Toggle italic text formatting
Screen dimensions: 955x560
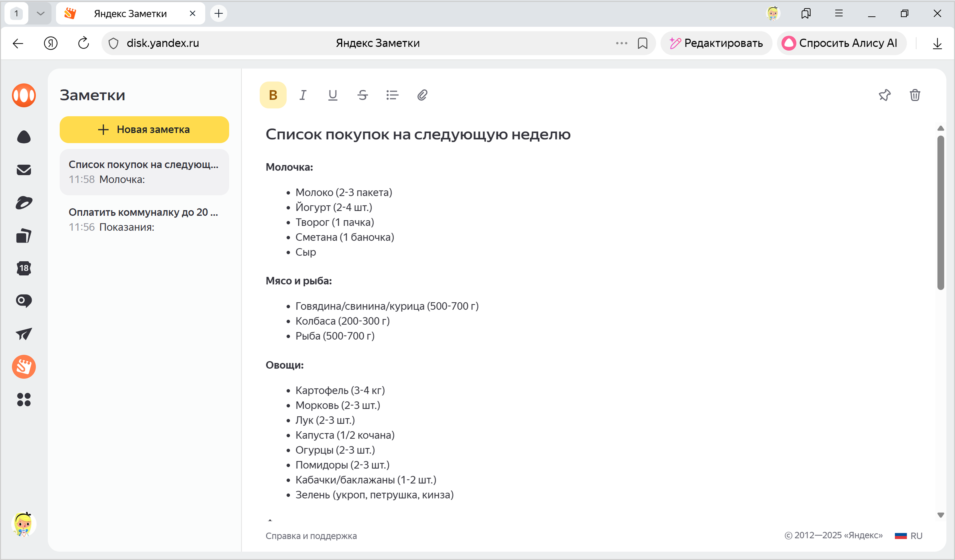(x=303, y=95)
